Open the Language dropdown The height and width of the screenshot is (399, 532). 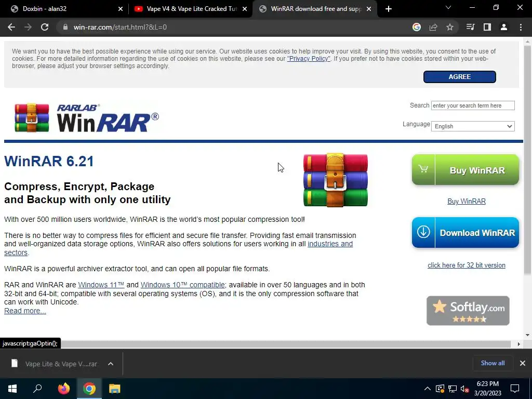tap(473, 126)
